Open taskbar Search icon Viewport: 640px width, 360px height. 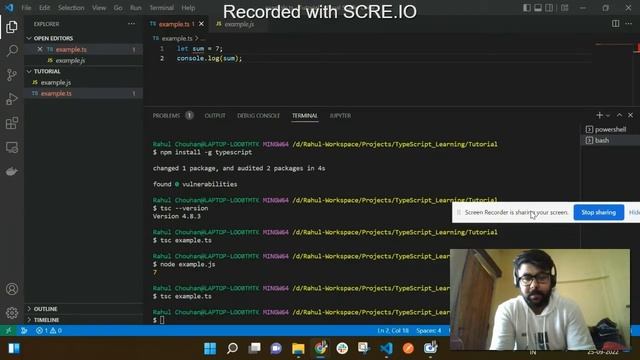[232, 348]
